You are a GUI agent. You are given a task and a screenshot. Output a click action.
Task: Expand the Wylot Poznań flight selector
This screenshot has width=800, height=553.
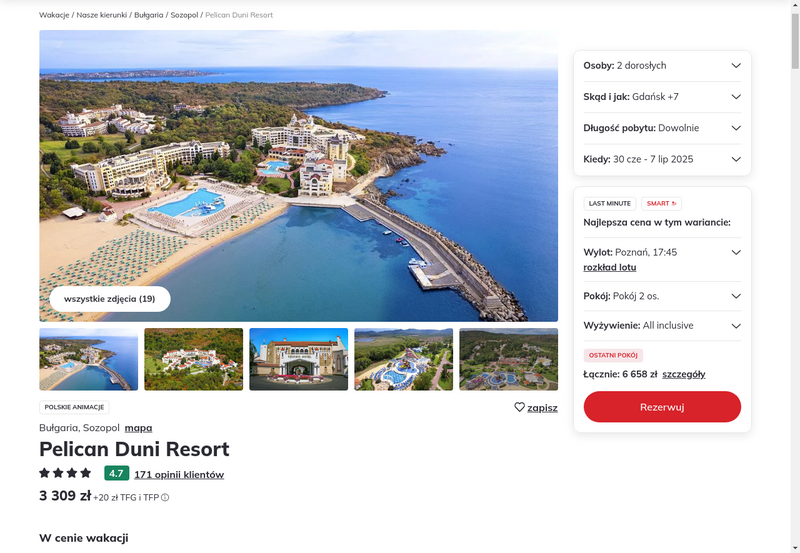(x=662, y=253)
